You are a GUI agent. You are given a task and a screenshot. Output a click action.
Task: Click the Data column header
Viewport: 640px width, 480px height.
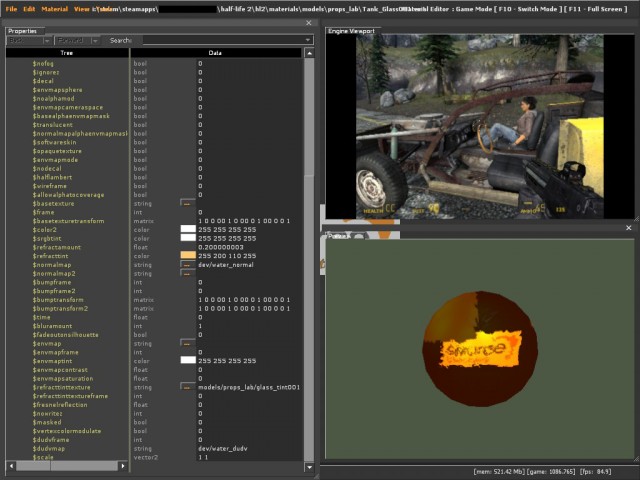[215, 53]
